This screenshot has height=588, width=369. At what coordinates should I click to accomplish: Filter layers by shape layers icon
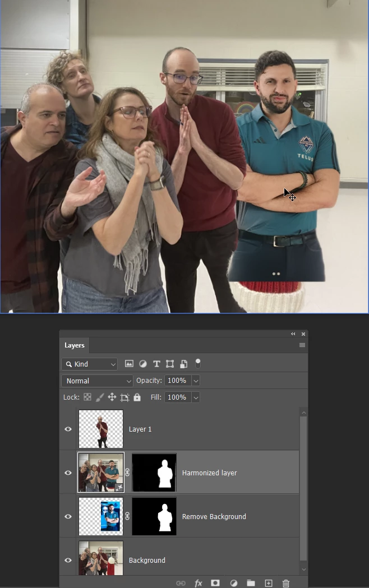[x=170, y=364]
